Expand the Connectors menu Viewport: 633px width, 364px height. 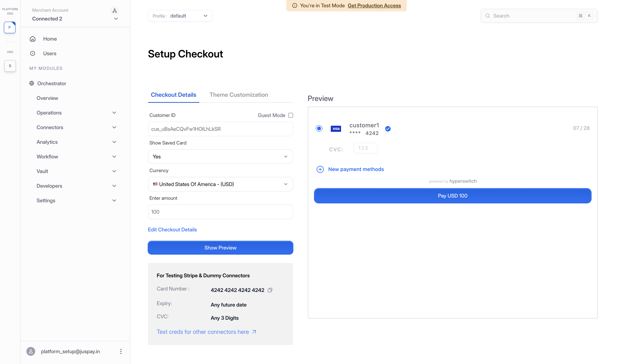[114, 127]
